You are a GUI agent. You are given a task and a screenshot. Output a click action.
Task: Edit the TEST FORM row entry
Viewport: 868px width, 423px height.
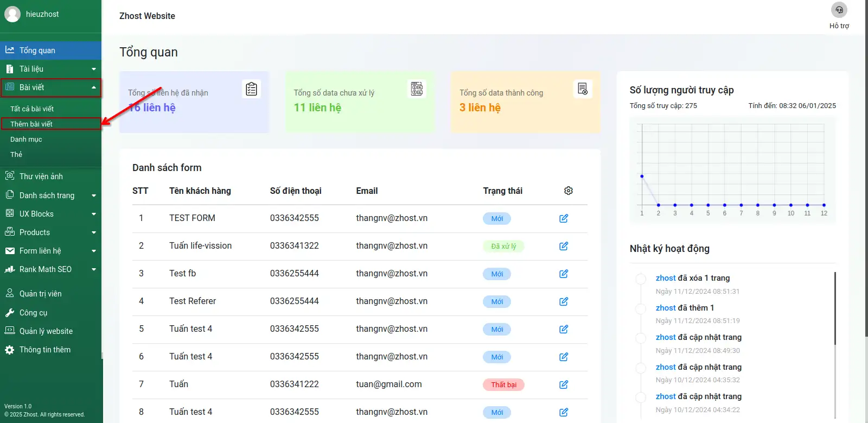(x=564, y=218)
